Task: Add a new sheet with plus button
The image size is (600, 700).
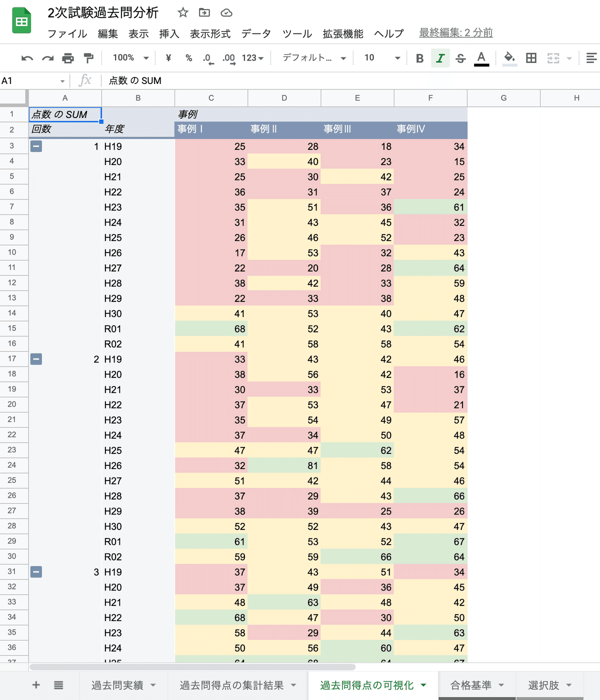Action: (x=36, y=685)
